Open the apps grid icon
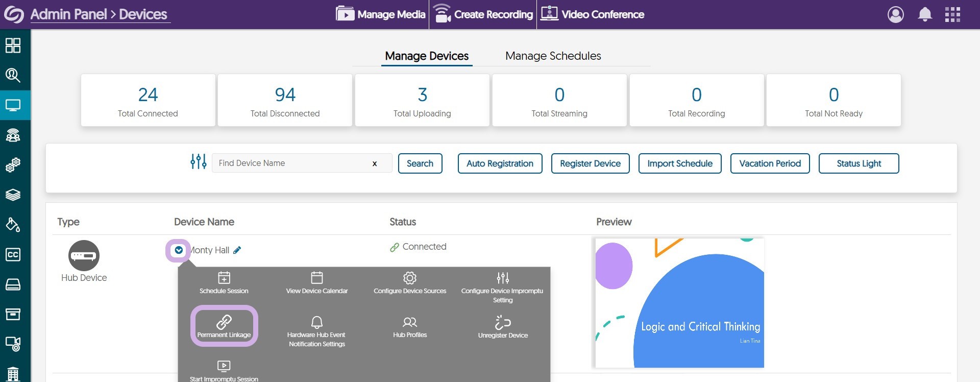 952,14
